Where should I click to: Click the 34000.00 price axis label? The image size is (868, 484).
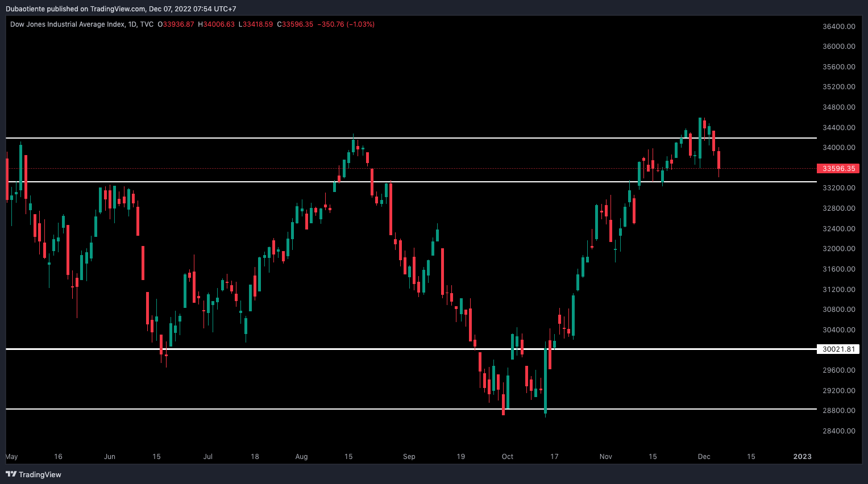(x=838, y=148)
